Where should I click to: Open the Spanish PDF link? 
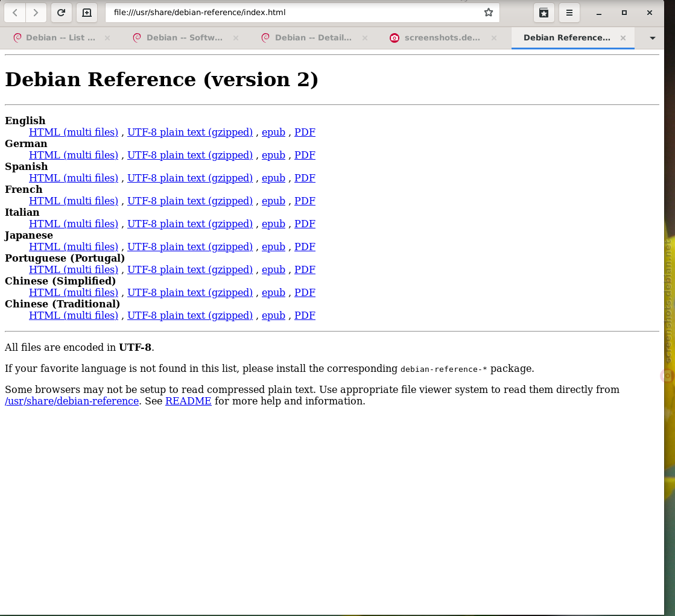tap(305, 178)
